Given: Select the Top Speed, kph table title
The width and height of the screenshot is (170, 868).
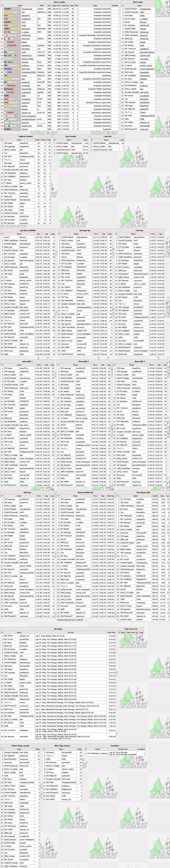Looking at the screenshot, I should 143,492.
